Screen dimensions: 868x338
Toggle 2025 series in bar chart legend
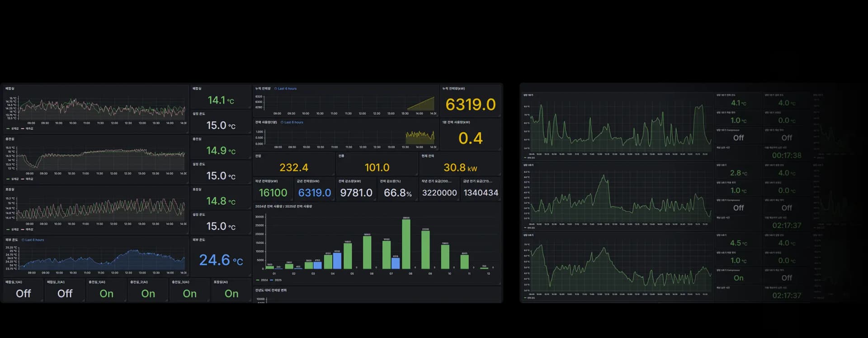pyautogui.click(x=276, y=280)
